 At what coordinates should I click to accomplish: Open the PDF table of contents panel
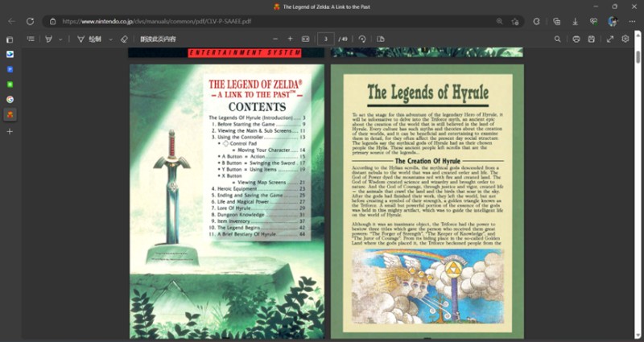coord(31,39)
